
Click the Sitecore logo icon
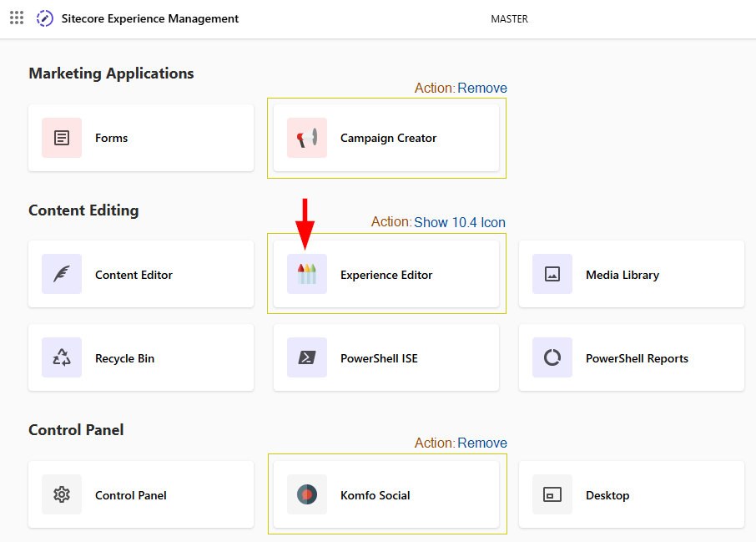[45, 18]
